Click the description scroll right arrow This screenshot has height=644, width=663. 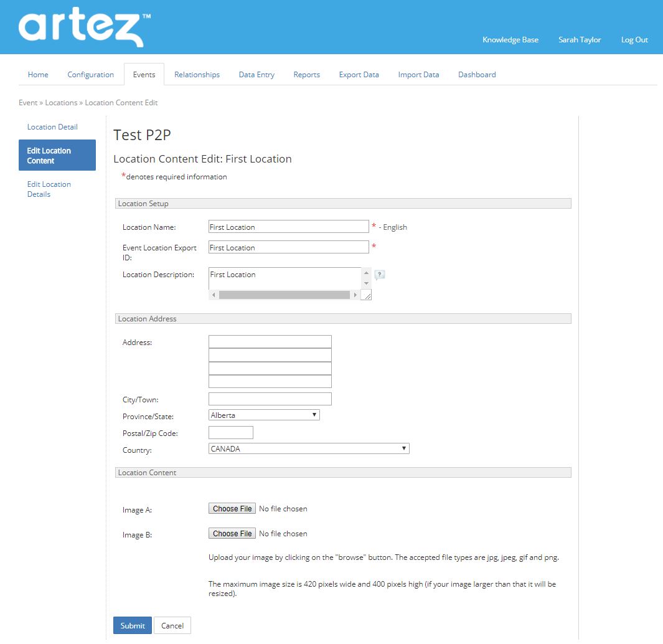tap(355, 295)
